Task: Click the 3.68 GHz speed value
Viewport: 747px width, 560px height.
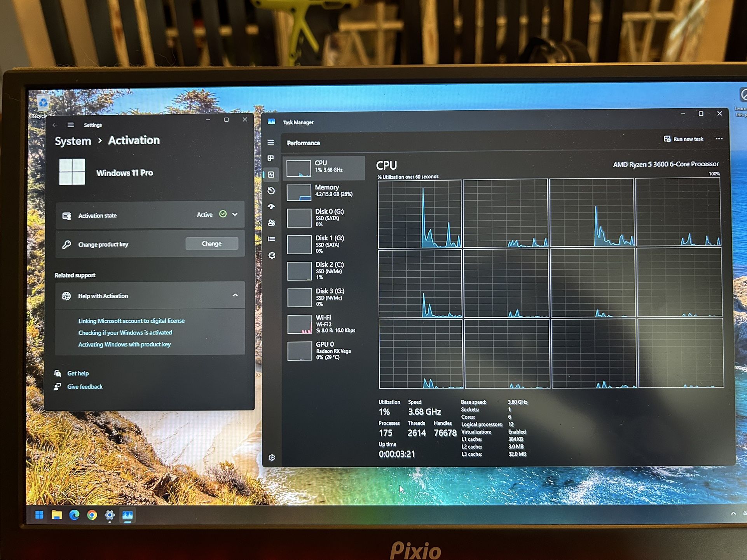Action: point(424,412)
